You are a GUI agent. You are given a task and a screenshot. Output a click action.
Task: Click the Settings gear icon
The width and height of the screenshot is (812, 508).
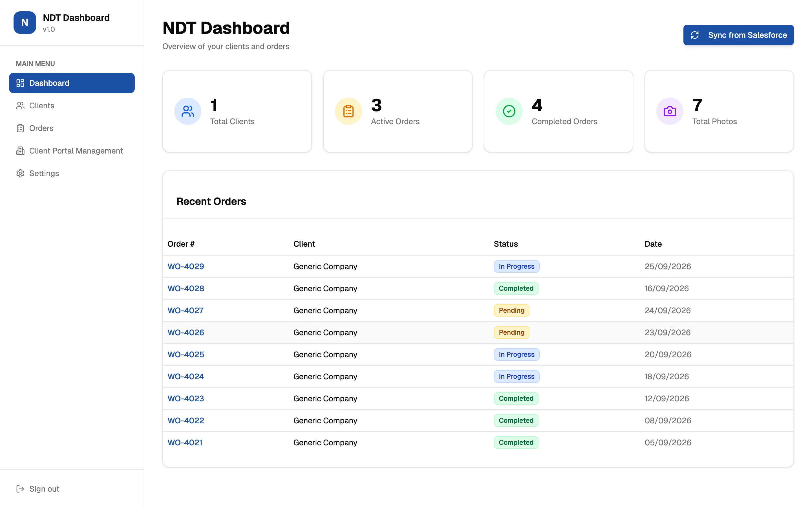[x=20, y=173]
